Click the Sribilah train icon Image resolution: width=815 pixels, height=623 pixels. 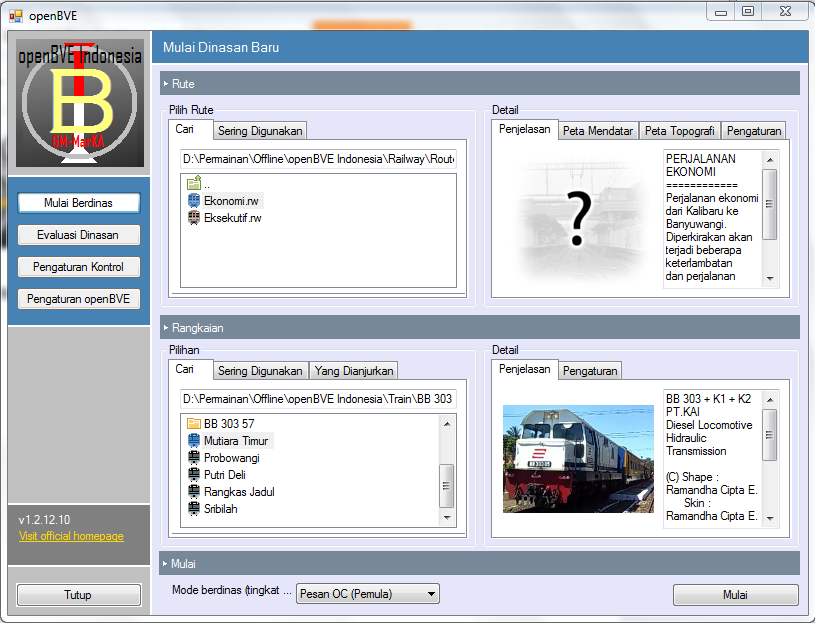pyautogui.click(x=194, y=509)
